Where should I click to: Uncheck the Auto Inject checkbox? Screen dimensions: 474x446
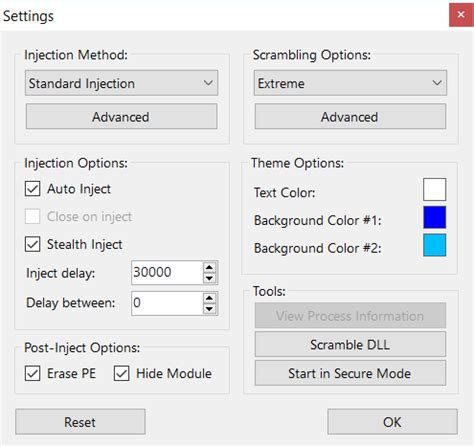[33, 189]
